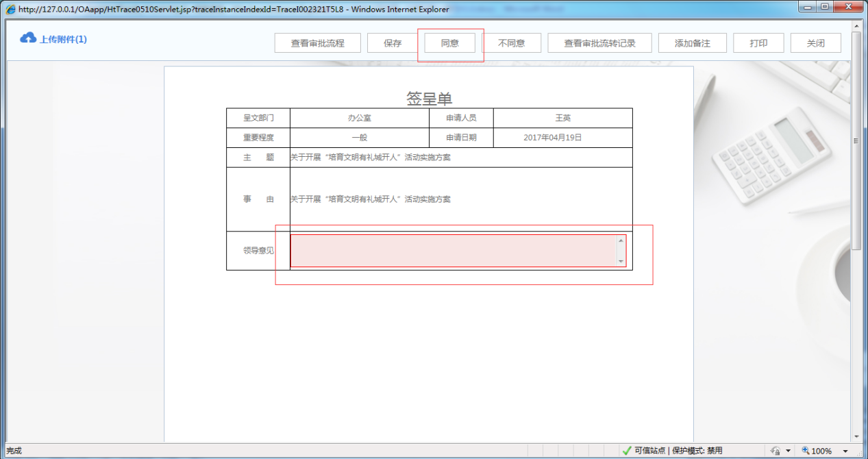Click the 同意 approval button

point(451,42)
